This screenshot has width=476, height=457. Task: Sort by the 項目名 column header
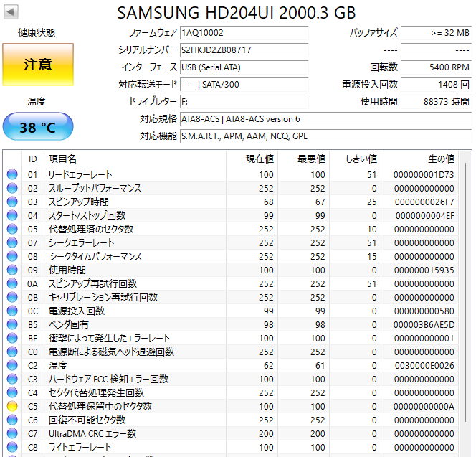[x=135, y=159]
